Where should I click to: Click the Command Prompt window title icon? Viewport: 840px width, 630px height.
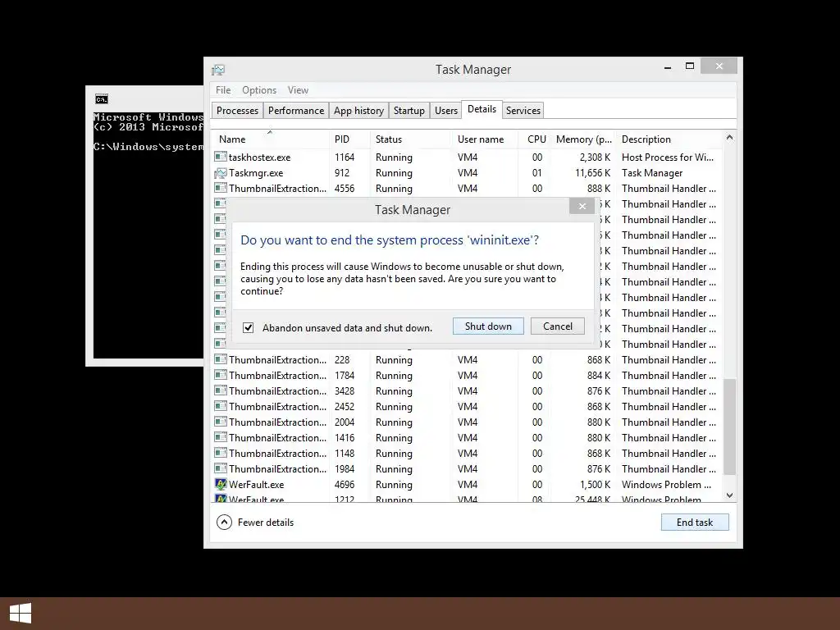point(101,98)
